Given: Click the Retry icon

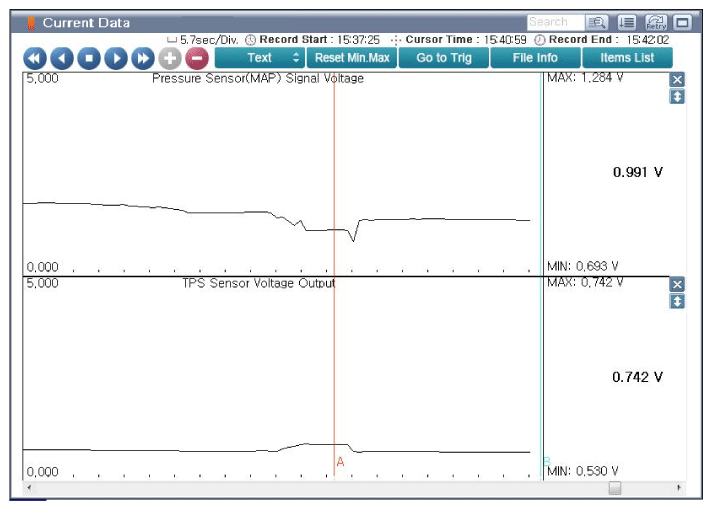Looking at the screenshot, I should [656, 22].
